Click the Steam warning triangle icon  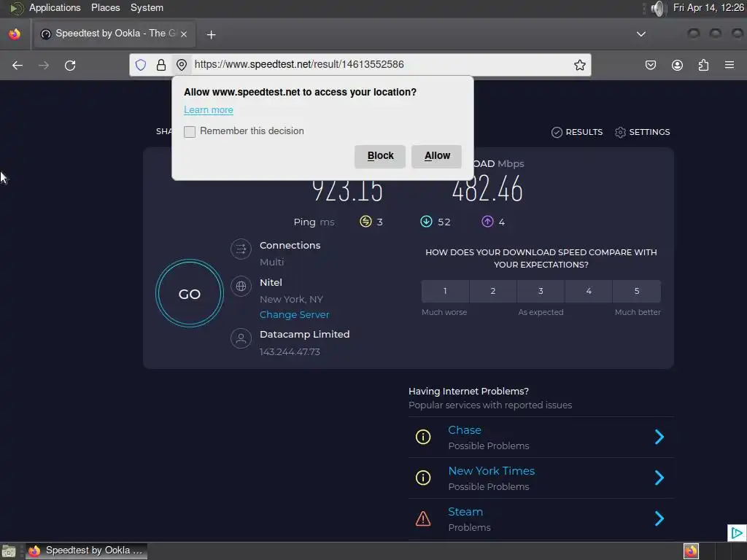pyautogui.click(x=423, y=518)
